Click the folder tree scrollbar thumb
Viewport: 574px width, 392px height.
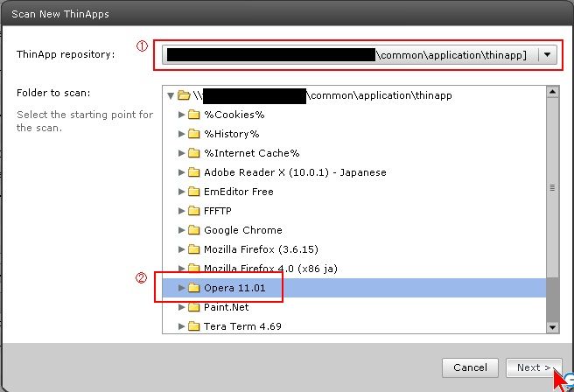(x=552, y=187)
